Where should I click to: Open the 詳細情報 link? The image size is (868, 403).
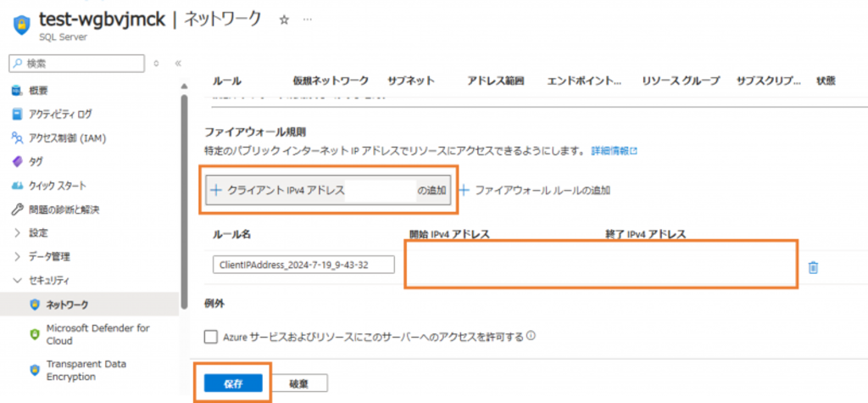(x=614, y=151)
